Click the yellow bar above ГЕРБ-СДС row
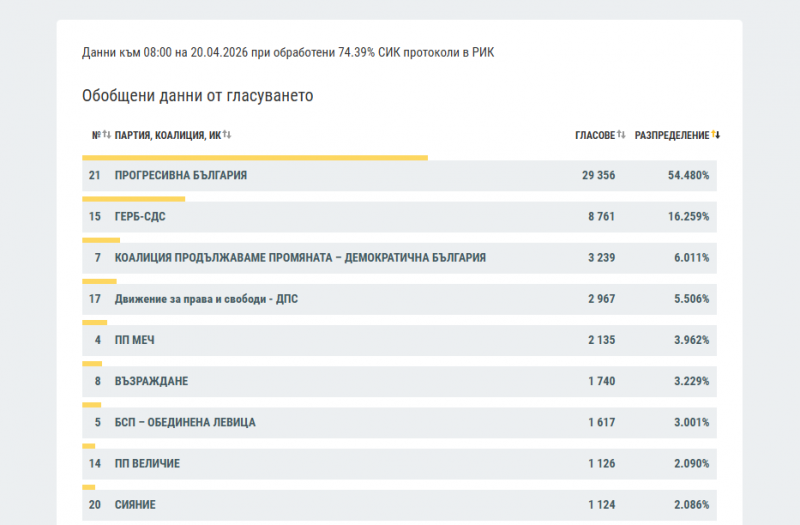Screen dimensions: 800x525 coord(133,199)
